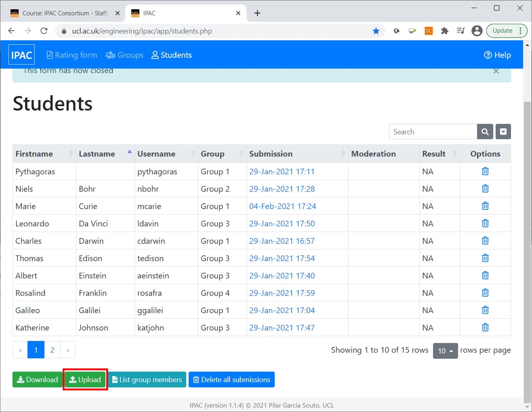This screenshot has width=532, height=412.
Task: Switch to Course: IPAC Consortium tab
Action: coord(65,13)
